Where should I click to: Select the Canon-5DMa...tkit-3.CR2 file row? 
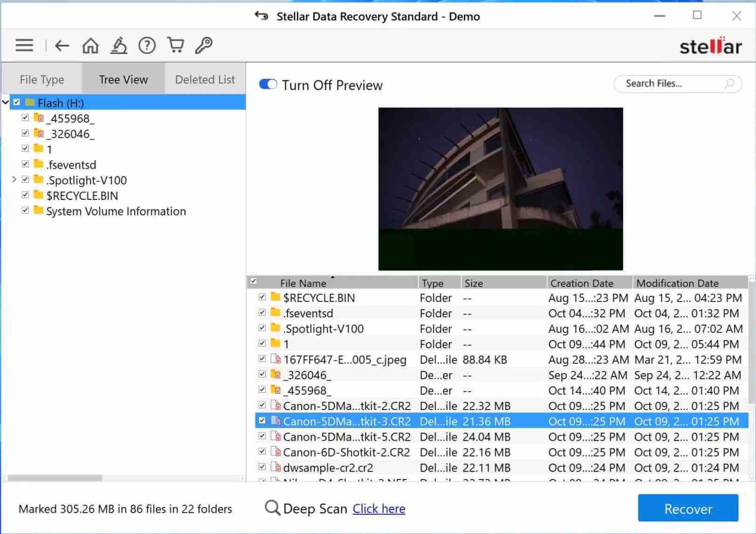pos(502,421)
